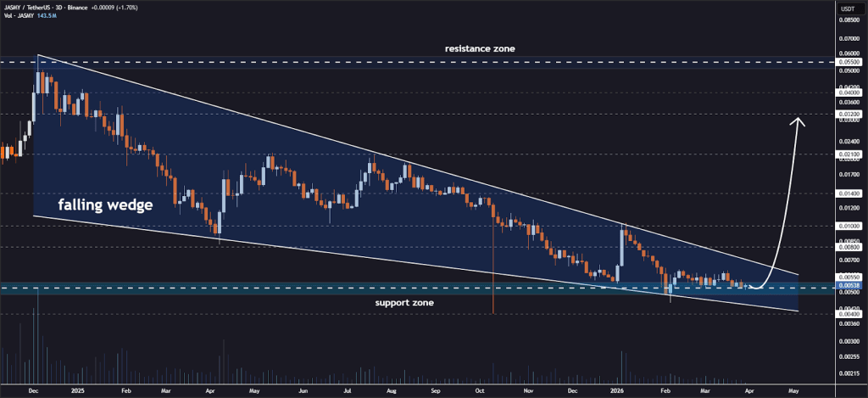
Task: Click 0.00700 on the price axis
Action: (x=848, y=260)
